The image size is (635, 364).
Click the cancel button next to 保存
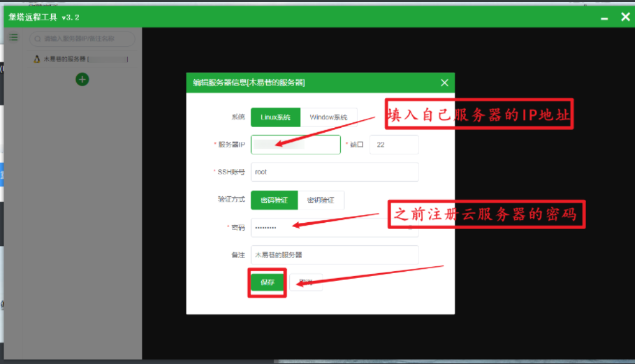pyautogui.click(x=306, y=282)
